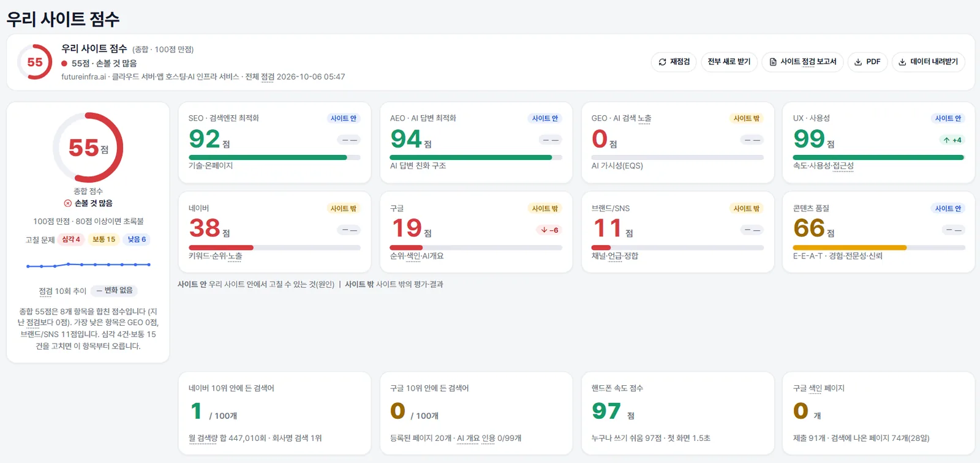Click the 구글 색인 페이지 card title
Image resolution: width=980 pixels, height=463 pixels.
(x=819, y=388)
